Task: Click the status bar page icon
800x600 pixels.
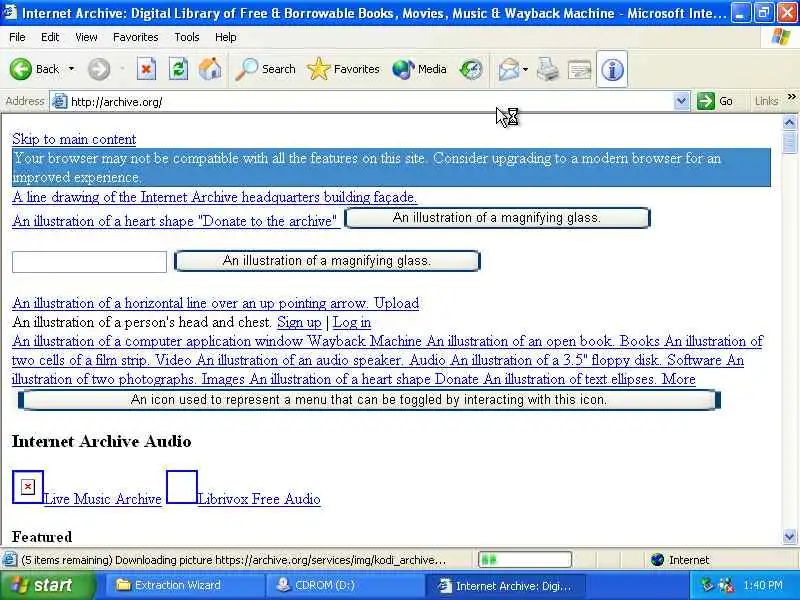Action: (9, 560)
